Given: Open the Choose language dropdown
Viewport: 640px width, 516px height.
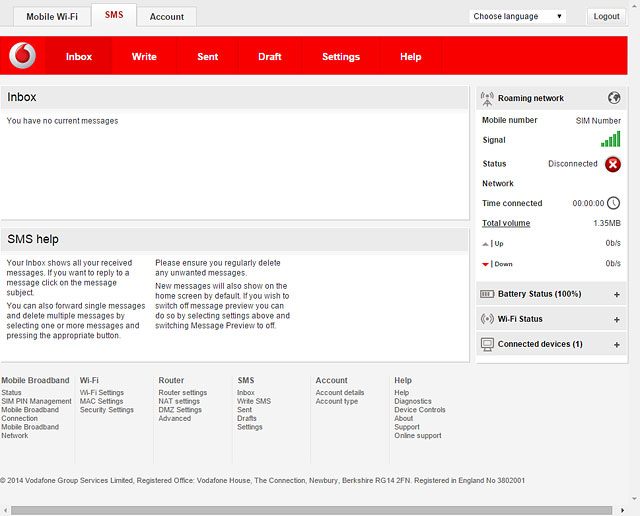Looking at the screenshot, I should point(518,16).
